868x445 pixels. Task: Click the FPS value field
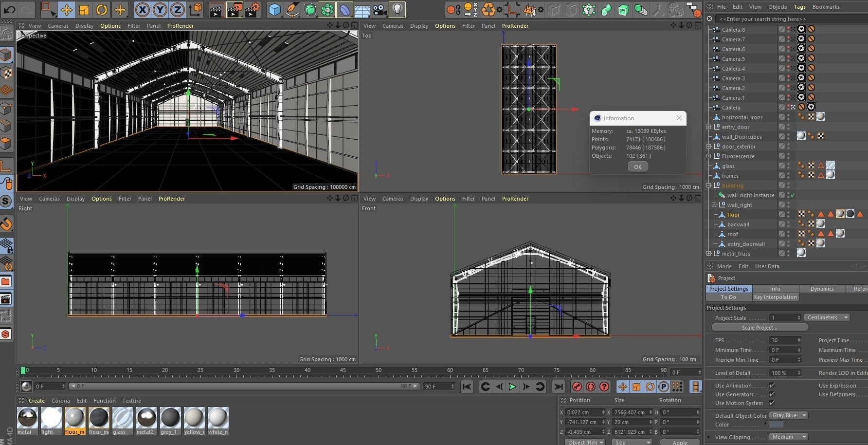tap(784, 340)
